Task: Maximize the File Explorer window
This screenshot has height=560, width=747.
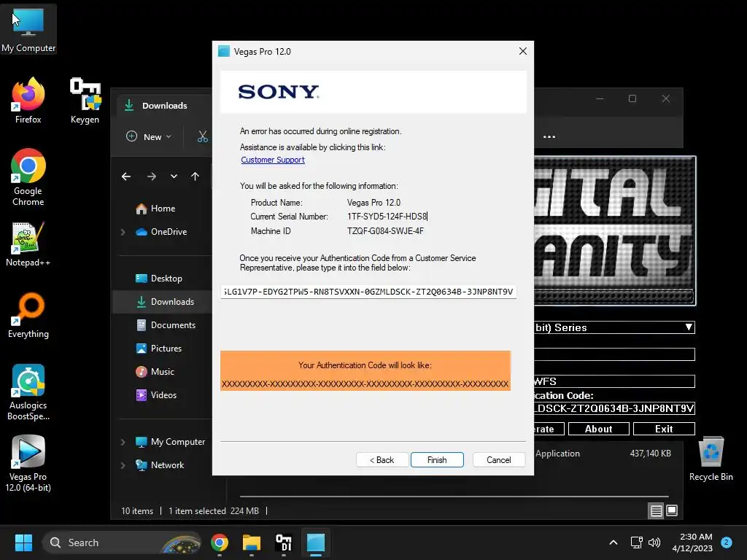Action: pos(632,98)
